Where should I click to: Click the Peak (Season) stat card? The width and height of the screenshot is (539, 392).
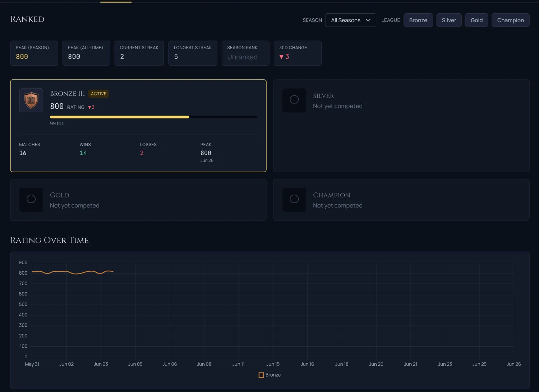(34, 53)
